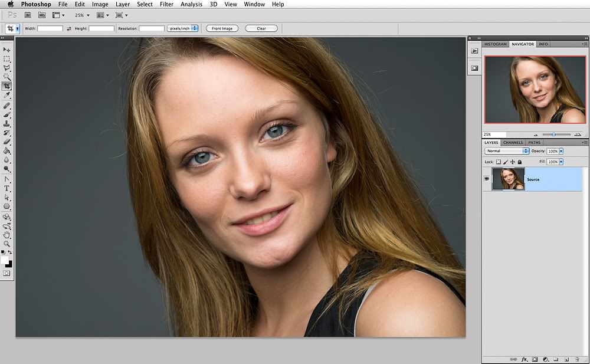The width and height of the screenshot is (590, 364).
Task: Select the Rectangular Marquee tool
Action: point(7,59)
